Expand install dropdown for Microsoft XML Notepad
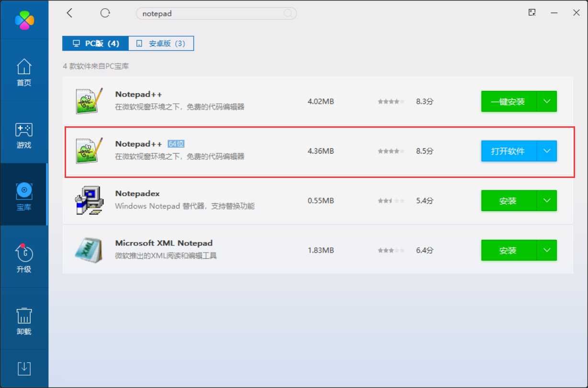The image size is (588, 388). 547,250
